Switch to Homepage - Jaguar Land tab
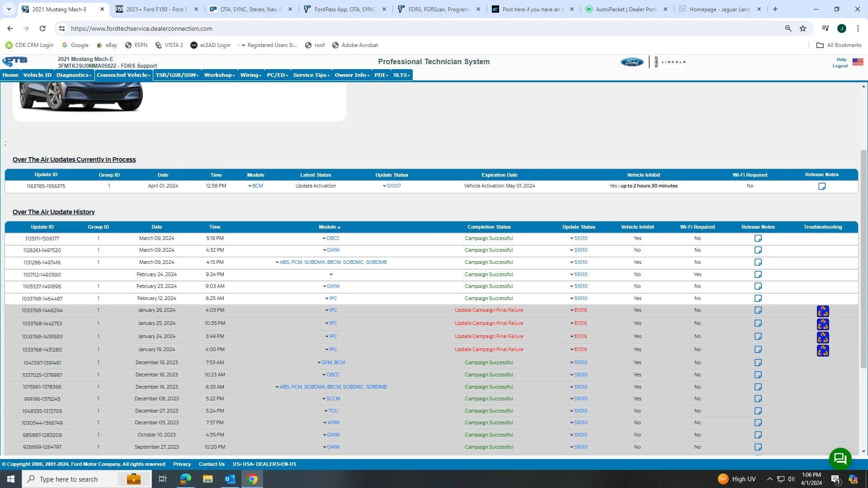This screenshot has height=488, width=868. pyautogui.click(x=720, y=9)
